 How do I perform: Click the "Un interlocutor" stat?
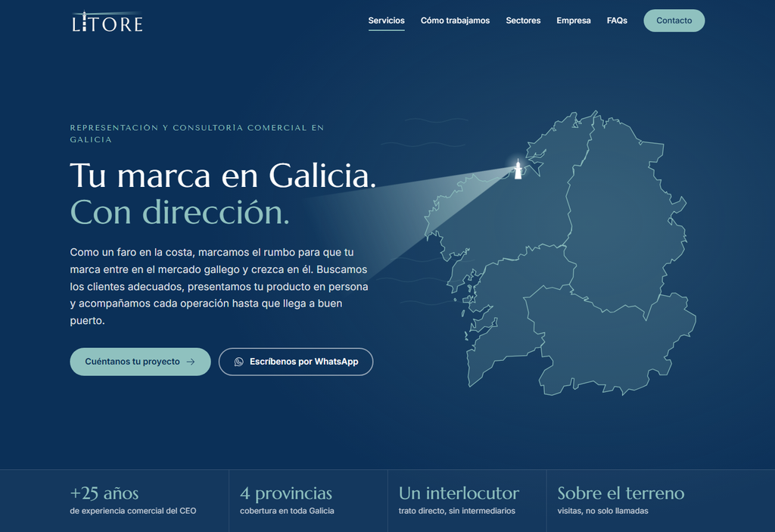(459, 493)
